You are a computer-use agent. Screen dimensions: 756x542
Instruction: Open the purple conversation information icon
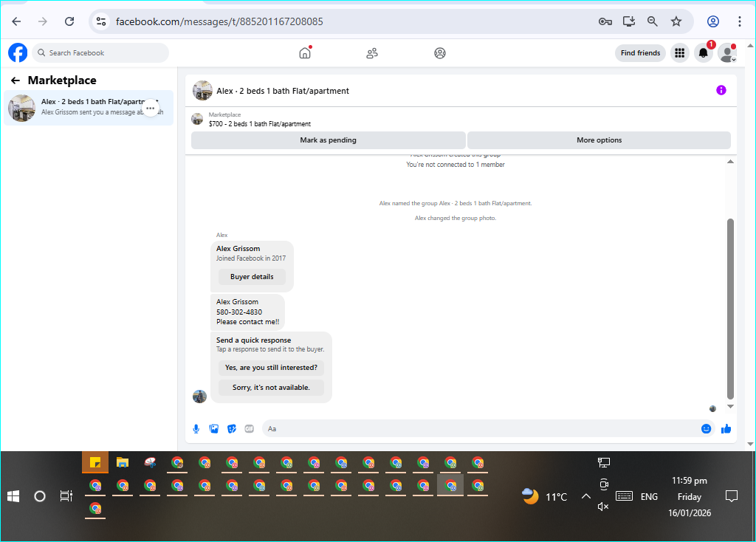[721, 90]
